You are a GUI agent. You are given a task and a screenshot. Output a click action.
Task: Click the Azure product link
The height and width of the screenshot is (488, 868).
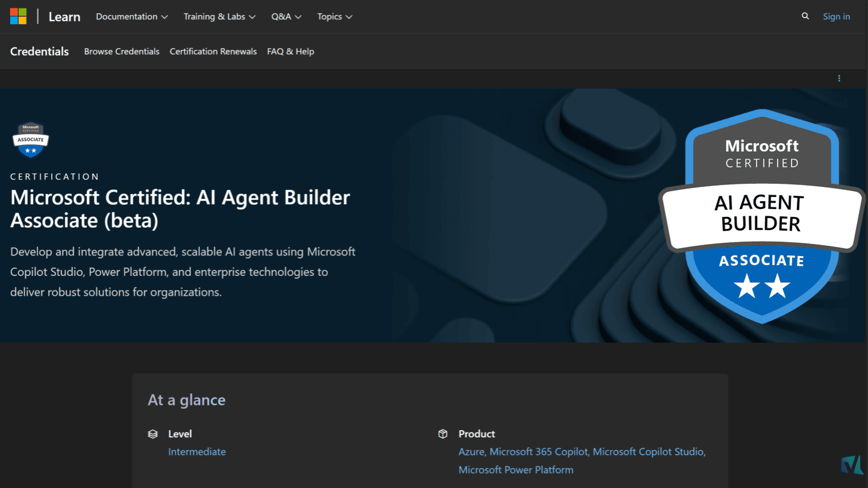tap(471, 452)
